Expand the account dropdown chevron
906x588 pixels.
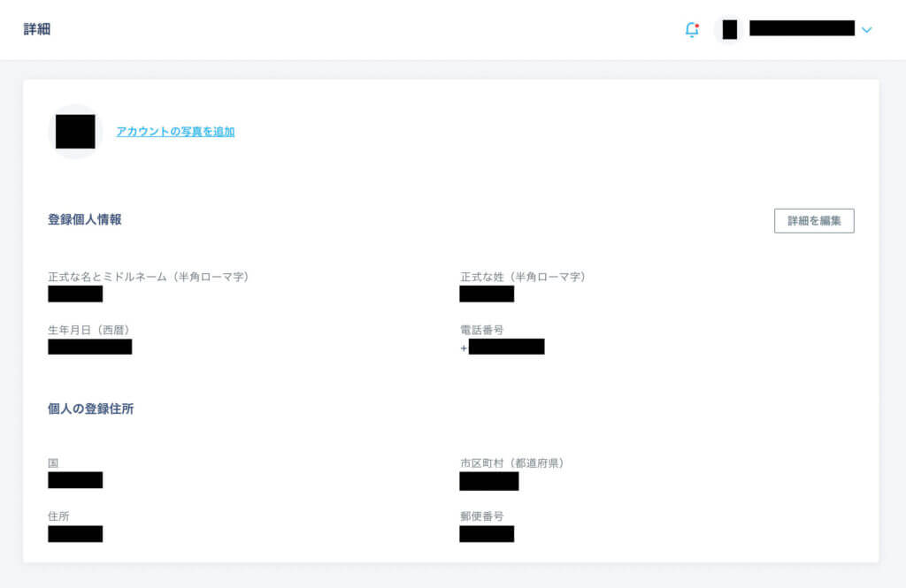(x=866, y=29)
